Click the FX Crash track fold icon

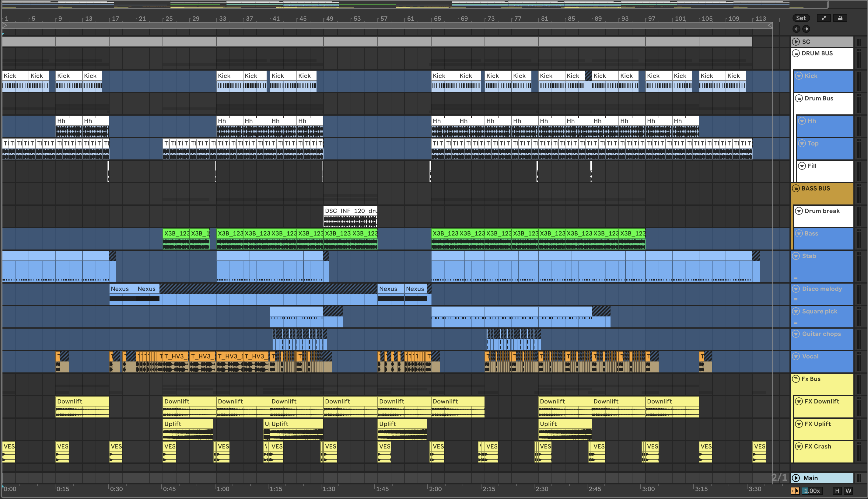(x=799, y=447)
